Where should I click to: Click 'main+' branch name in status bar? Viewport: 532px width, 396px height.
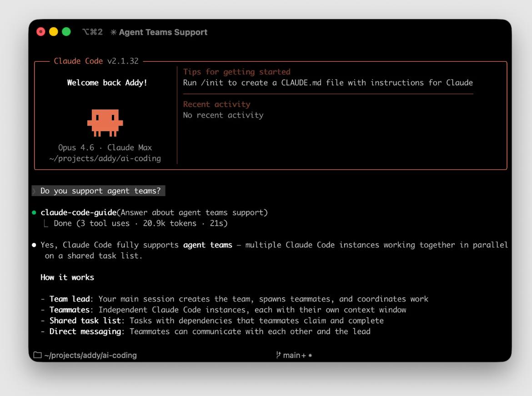point(295,355)
